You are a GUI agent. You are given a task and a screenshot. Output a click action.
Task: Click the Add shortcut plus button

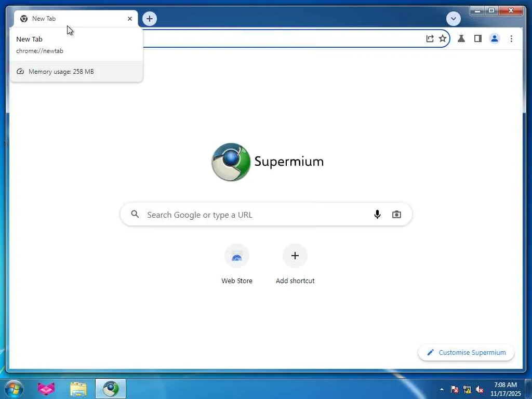click(x=295, y=256)
